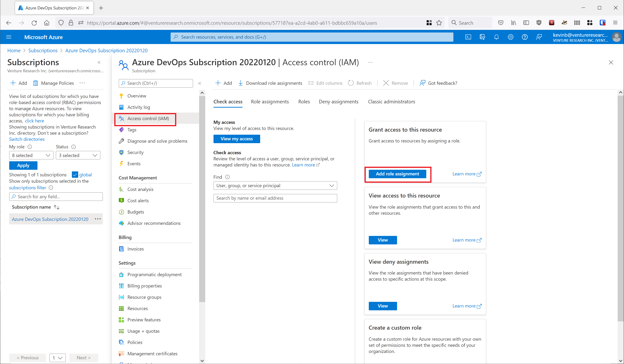Open the notifications bell icon
Viewport: 624px width, 364px height.
click(496, 37)
